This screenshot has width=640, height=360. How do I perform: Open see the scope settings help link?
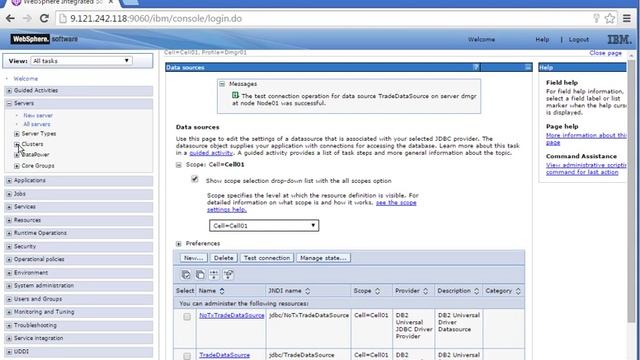tap(311, 206)
